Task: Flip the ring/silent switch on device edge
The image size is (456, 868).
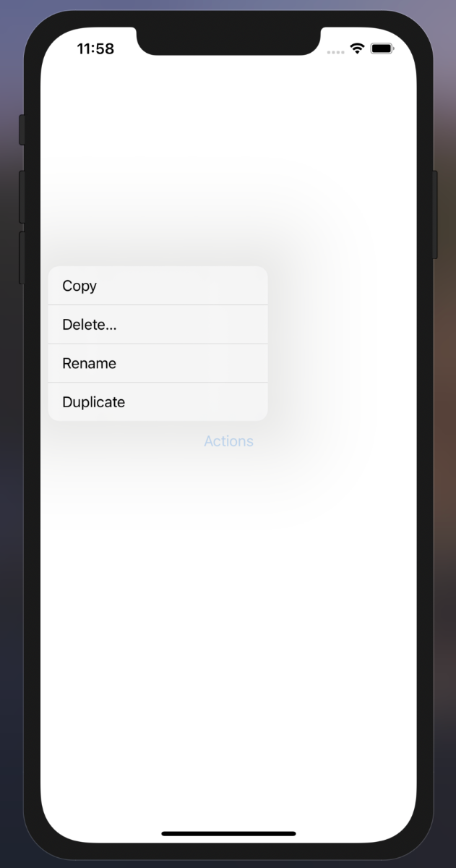Action: (x=22, y=129)
